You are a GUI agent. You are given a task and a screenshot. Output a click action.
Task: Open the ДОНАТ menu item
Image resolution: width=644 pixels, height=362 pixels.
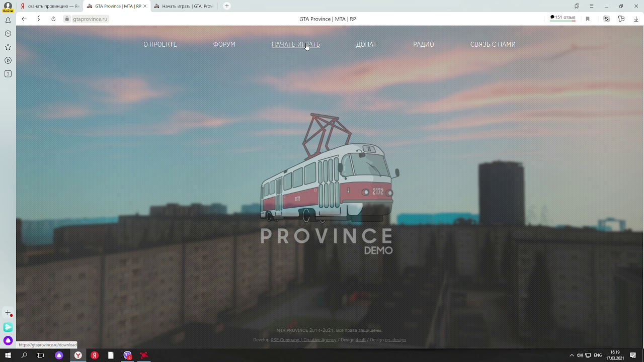[x=366, y=44]
